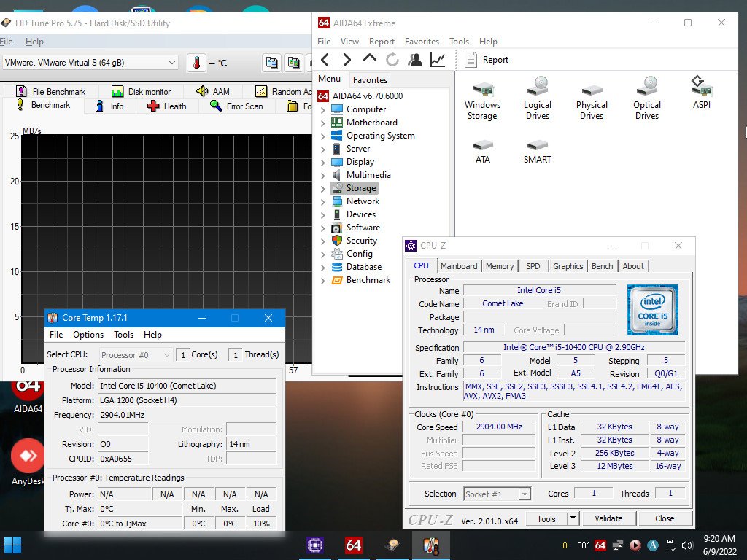The height and width of the screenshot is (560, 747).
Task: Click AIDA64 graph toolbar icon
Action: (438, 60)
